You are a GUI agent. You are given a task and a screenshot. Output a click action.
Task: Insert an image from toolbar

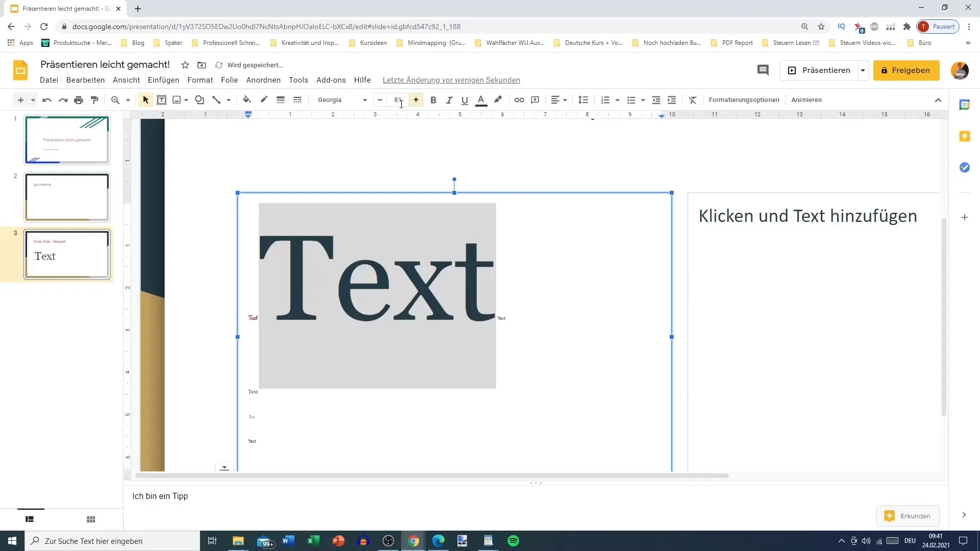pos(177,100)
